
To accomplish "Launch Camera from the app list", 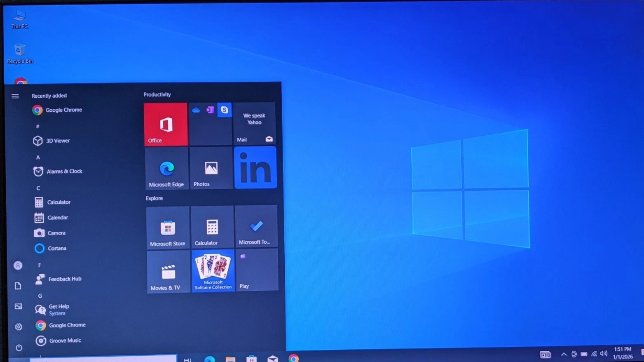I will pos(50,233).
